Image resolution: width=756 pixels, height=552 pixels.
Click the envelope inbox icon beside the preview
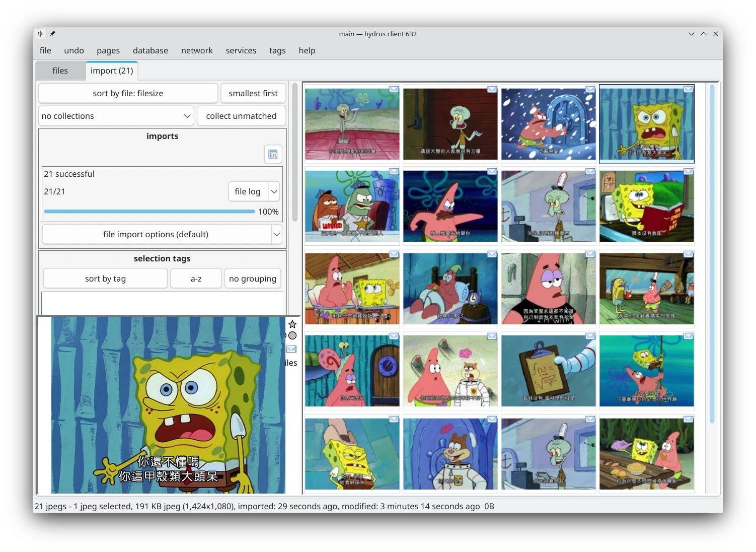(x=291, y=349)
